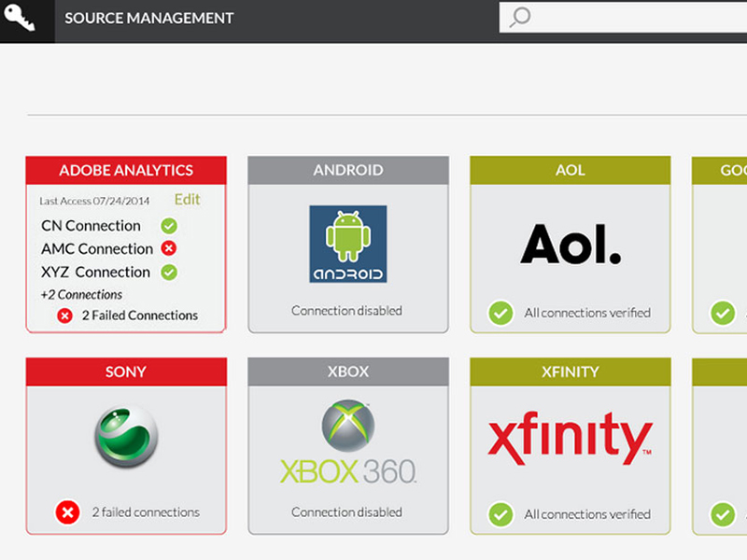This screenshot has height=560, width=747.
Task: Click the Android robot logo
Action: pos(348,244)
